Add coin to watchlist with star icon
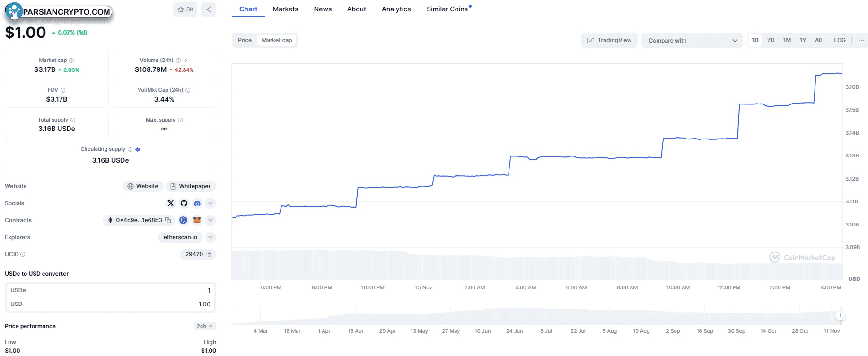The image size is (868, 356). click(185, 9)
